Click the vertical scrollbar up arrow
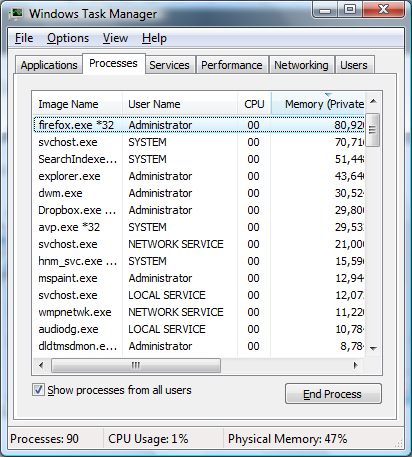 click(x=373, y=101)
